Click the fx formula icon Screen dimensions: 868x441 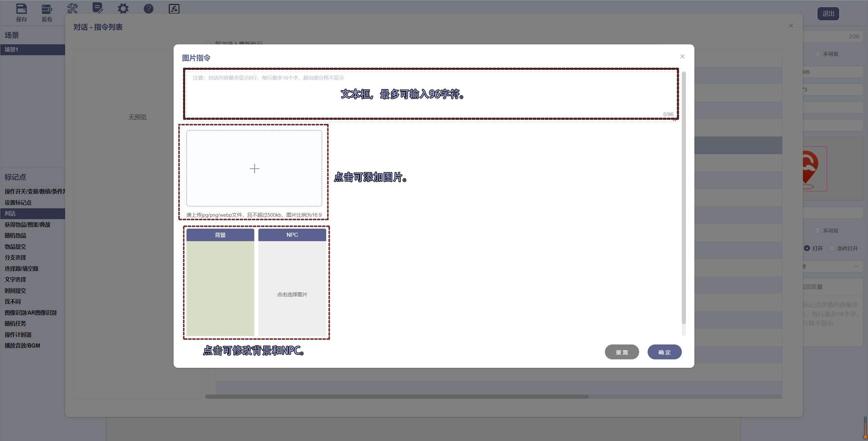[174, 8]
